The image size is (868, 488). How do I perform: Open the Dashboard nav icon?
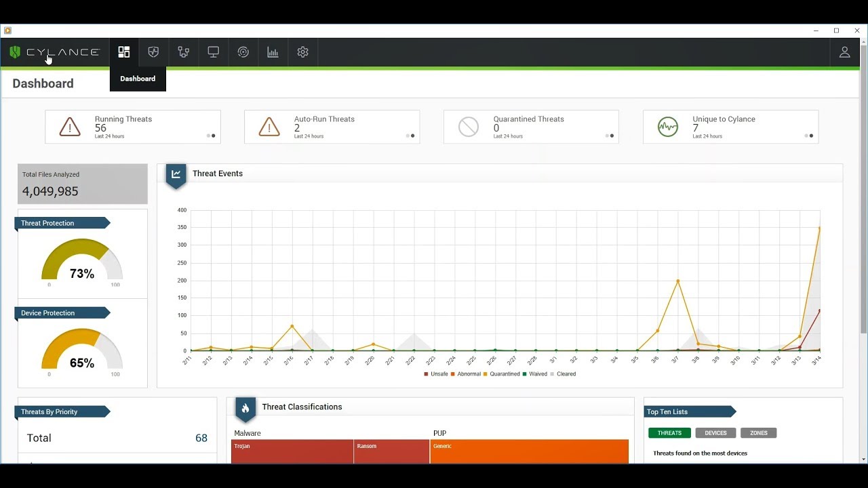point(123,52)
